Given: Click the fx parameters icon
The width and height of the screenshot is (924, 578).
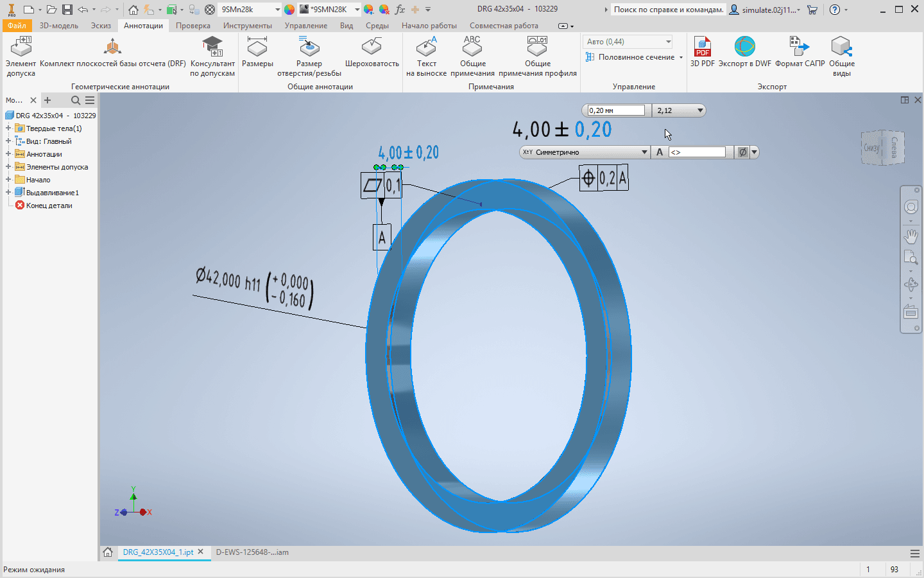Looking at the screenshot, I should click(400, 10).
